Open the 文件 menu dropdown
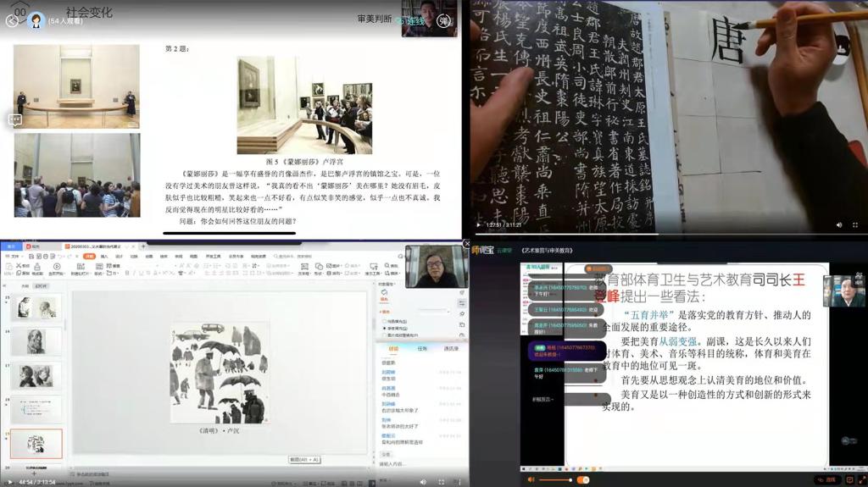This screenshot has height=487, width=868. click(14, 257)
